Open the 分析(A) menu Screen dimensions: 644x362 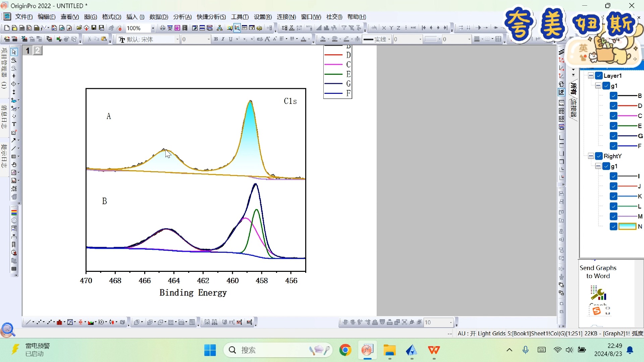(182, 17)
